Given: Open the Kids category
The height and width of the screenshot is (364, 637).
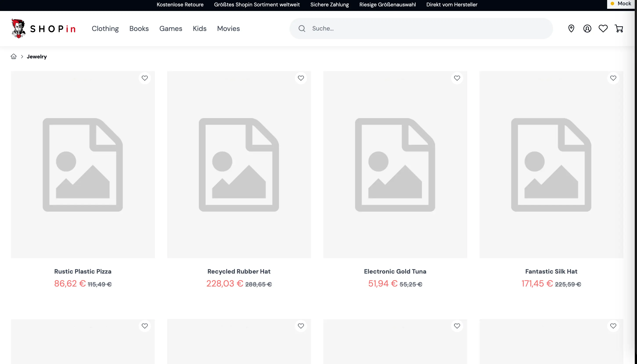Looking at the screenshot, I should [x=199, y=28].
